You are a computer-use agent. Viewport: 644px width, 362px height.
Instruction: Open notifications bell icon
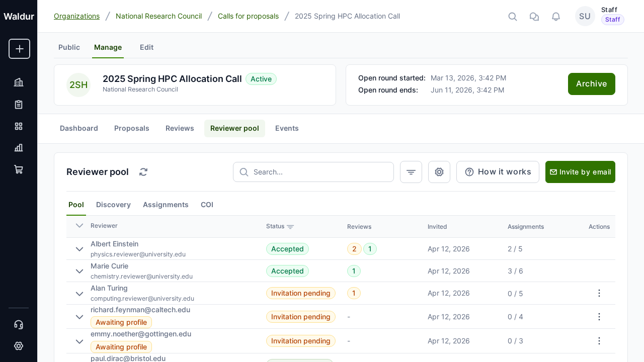click(556, 17)
